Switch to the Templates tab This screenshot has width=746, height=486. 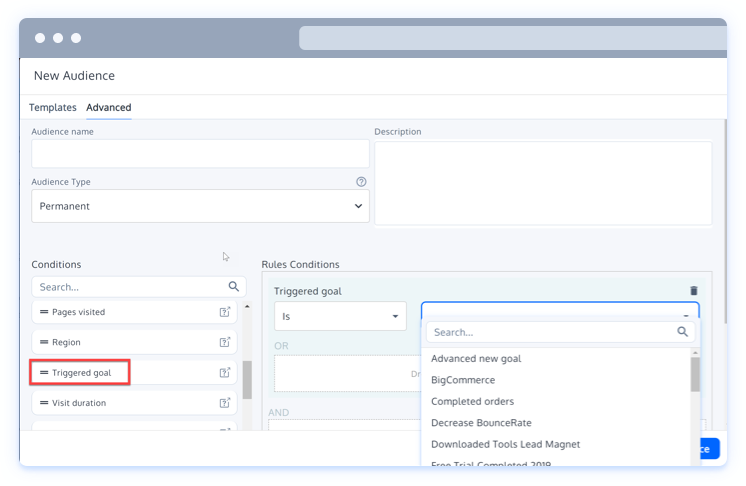(x=53, y=107)
